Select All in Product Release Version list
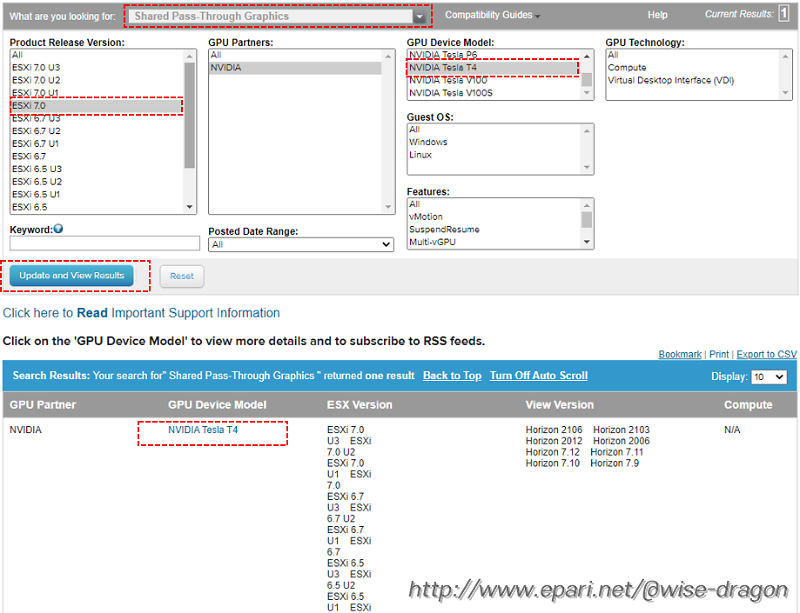Image resolution: width=800 pixels, height=613 pixels. [x=97, y=55]
